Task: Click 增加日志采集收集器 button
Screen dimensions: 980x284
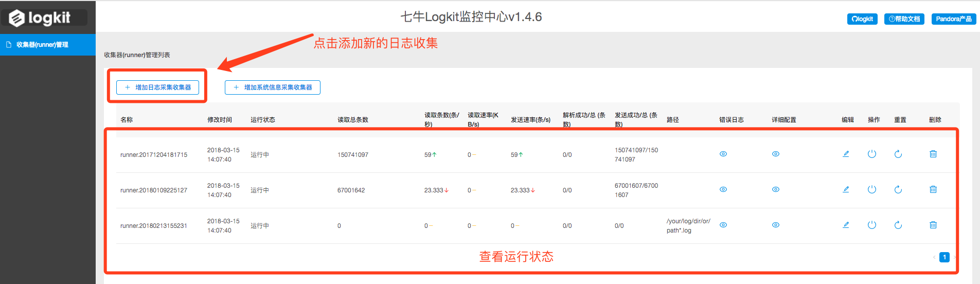Action: click(x=158, y=87)
